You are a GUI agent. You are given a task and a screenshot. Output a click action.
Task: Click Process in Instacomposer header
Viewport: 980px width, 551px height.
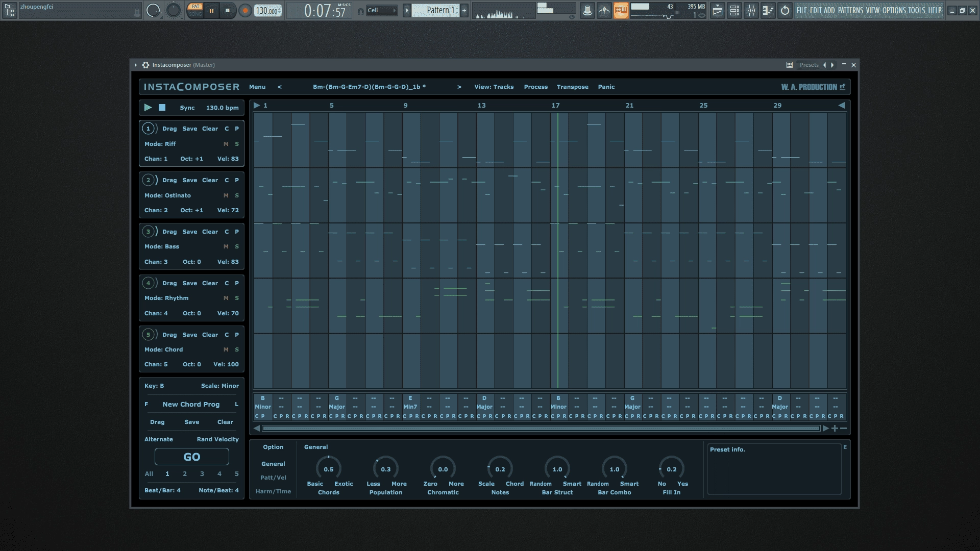pyautogui.click(x=536, y=87)
